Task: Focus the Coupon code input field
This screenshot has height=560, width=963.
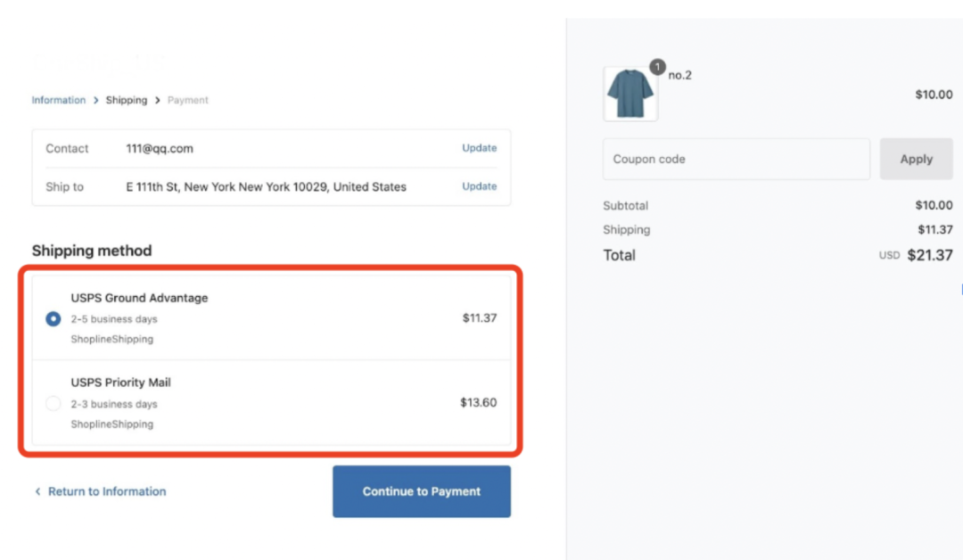Action: point(737,159)
